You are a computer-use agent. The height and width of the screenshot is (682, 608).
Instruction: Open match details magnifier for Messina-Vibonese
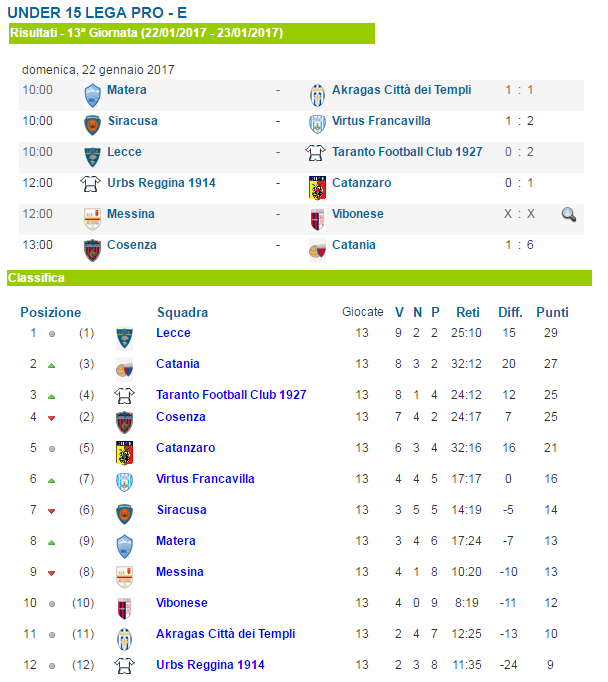(568, 214)
